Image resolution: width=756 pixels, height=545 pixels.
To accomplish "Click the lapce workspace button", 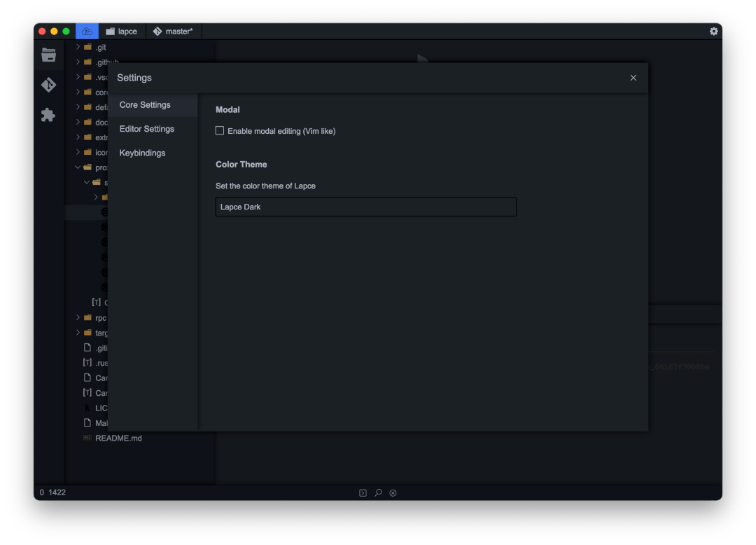I will pyautogui.click(x=121, y=31).
